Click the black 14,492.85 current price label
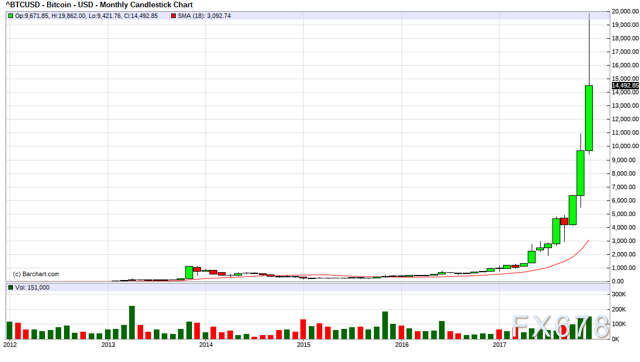This screenshot has width=640, height=362. pos(625,85)
